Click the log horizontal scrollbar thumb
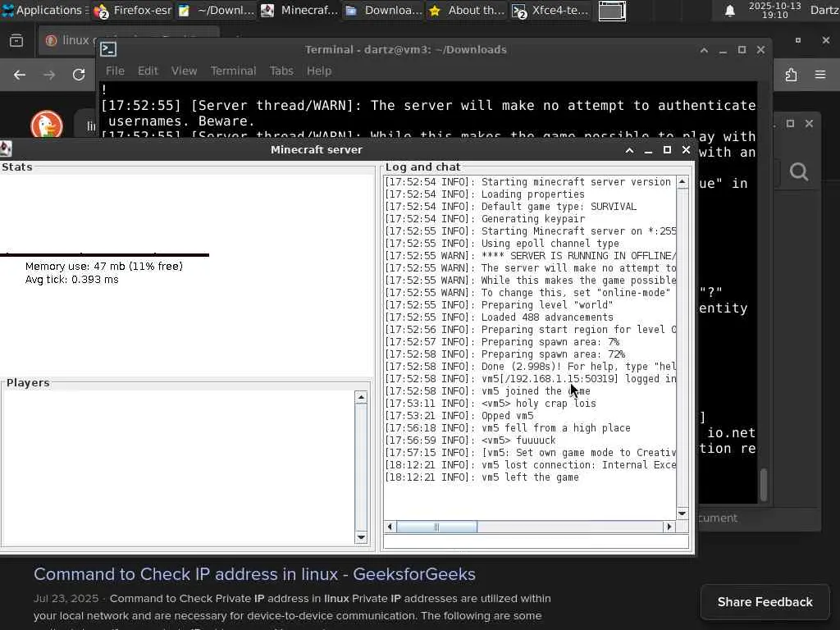Viewport: 840px width, 630px height. pyautogui.click(x=436, y=527)
